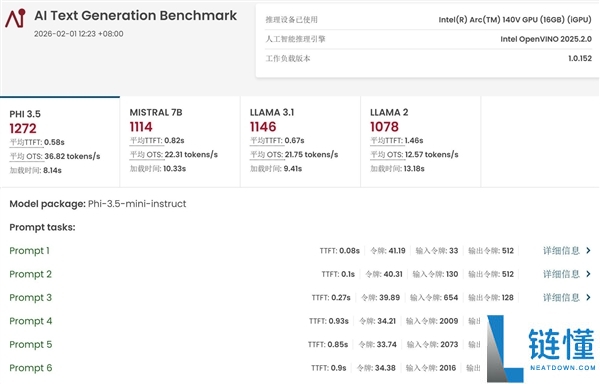
Task: Click the 21.75 tokens/s OTS value
Action: coord(311,155)
